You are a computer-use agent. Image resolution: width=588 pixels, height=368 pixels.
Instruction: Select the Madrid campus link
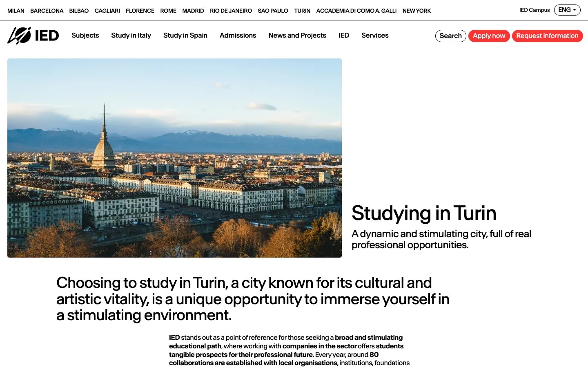click(x=193, y=11)
